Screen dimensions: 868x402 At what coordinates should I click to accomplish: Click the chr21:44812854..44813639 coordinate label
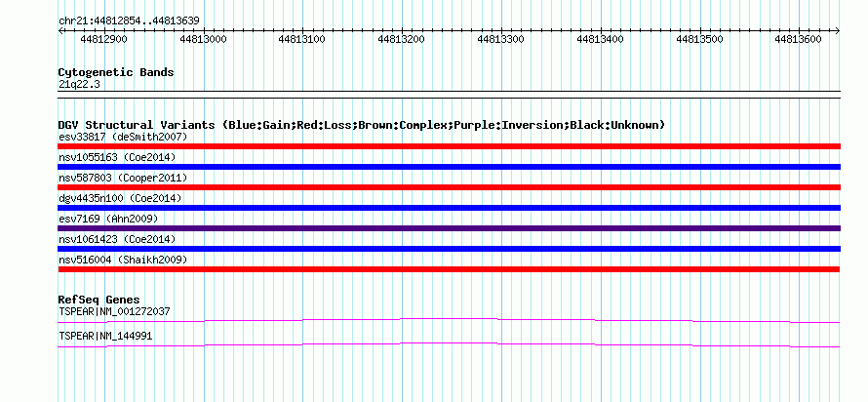[x=129, y=21]
